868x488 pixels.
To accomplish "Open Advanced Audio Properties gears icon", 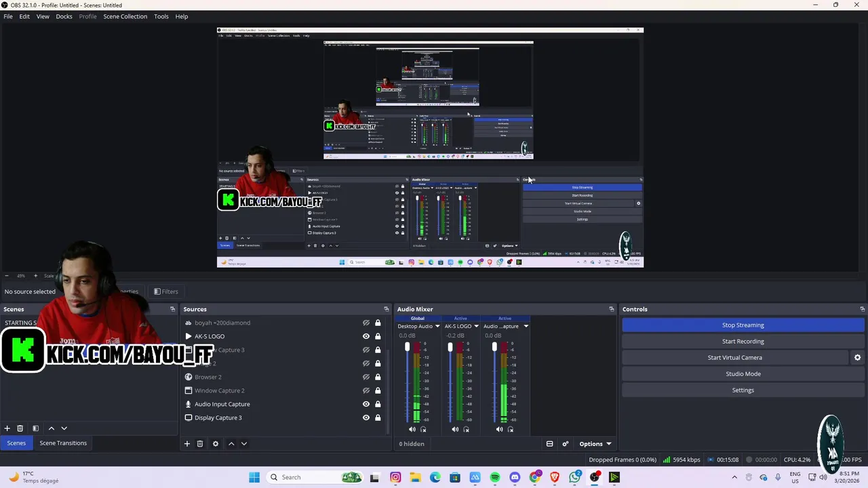I will [566, 444].
